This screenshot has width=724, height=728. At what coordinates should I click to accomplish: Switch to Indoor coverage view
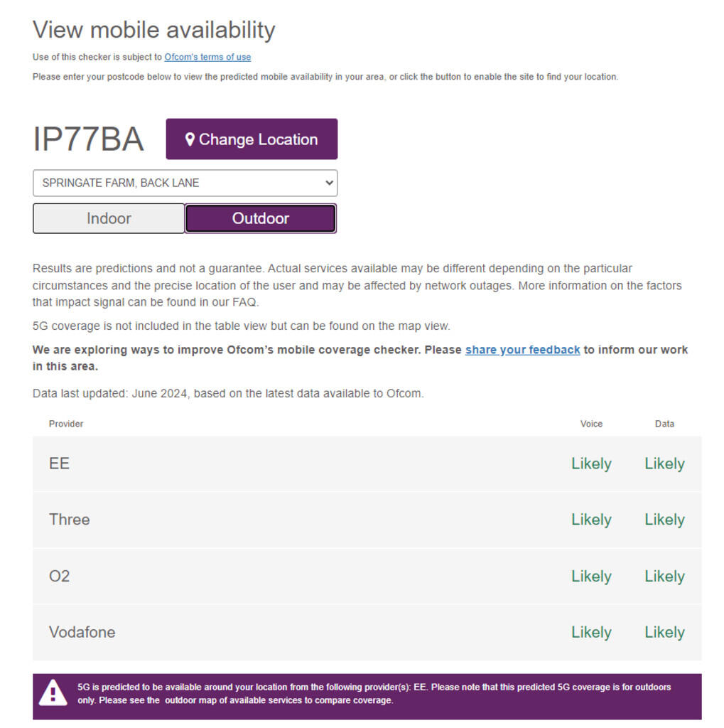click(x=109, y=218)
